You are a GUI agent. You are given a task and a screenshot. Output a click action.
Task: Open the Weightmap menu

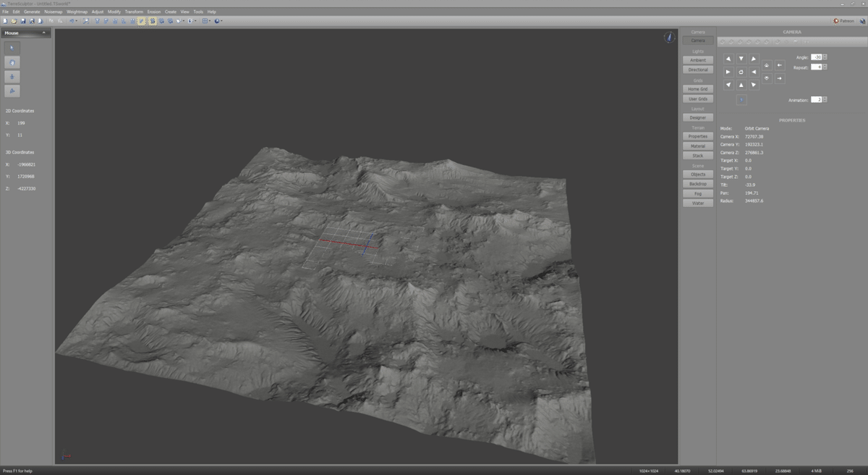pyautogui.click(x=76, y=12)
